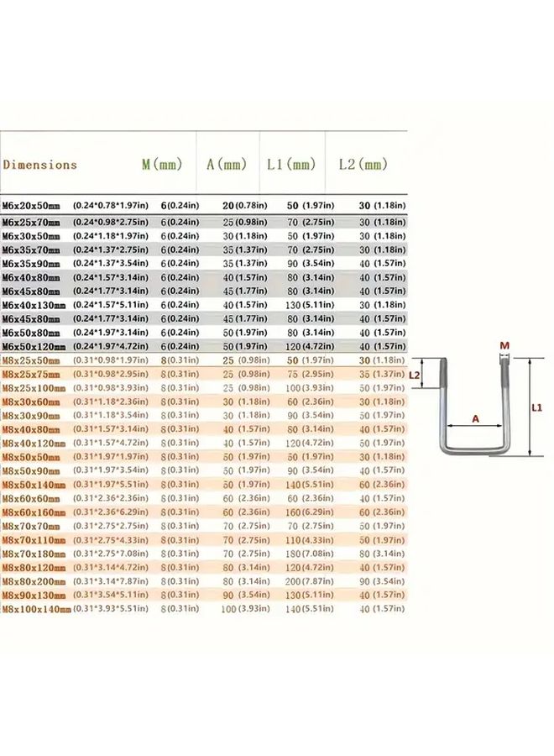Screen dimensions: 554x756
Task: Select the M6x20x50mm row label
Action: [34, 205]
